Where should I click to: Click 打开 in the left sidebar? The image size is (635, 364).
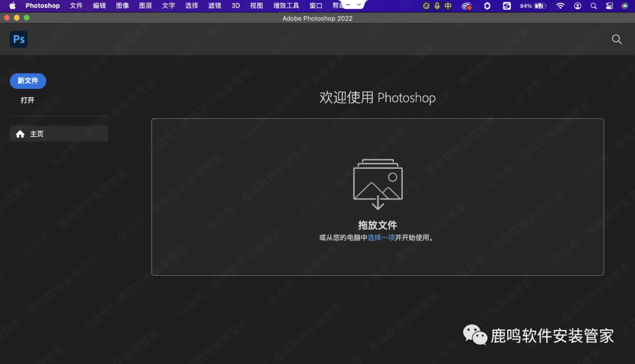click(27, 100)
